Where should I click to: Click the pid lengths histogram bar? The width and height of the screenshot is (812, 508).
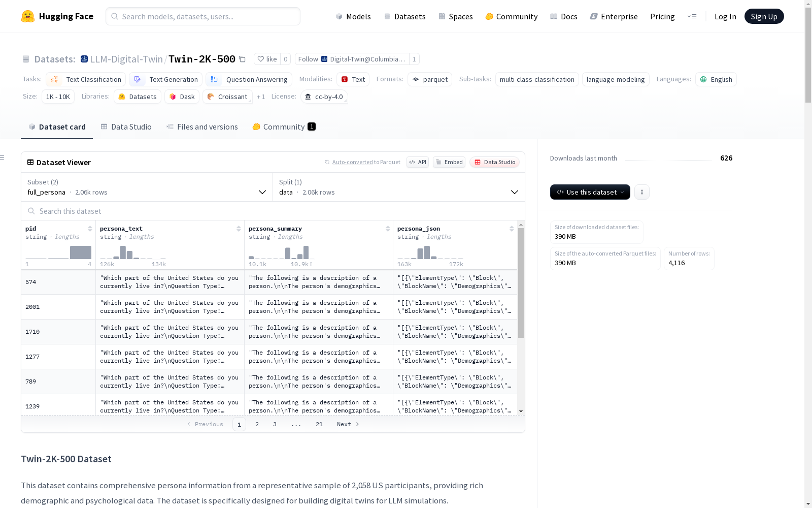[81, 252]
